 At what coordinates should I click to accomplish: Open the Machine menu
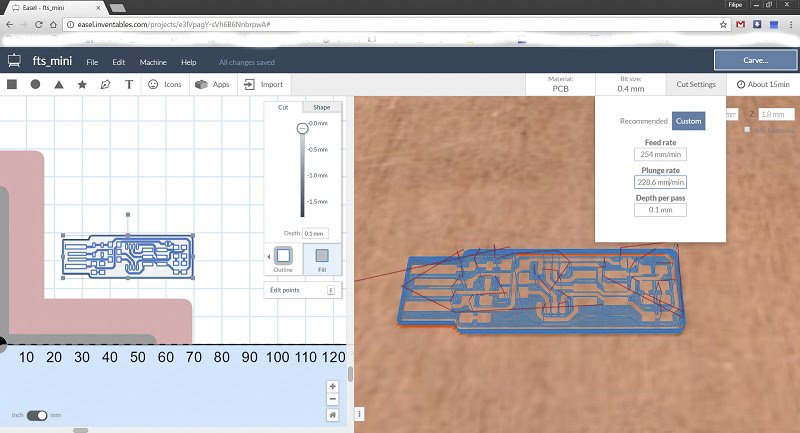[x=153, y=62]
